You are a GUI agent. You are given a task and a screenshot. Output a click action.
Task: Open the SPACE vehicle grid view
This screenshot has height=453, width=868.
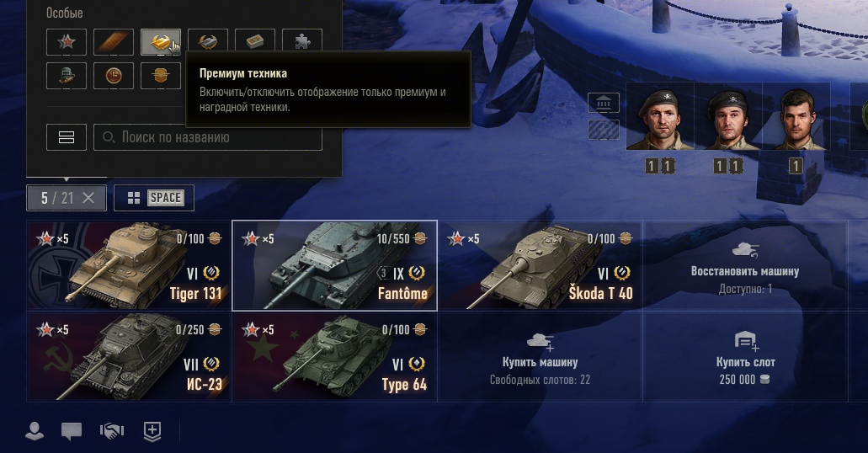click(x=154, y=198)
